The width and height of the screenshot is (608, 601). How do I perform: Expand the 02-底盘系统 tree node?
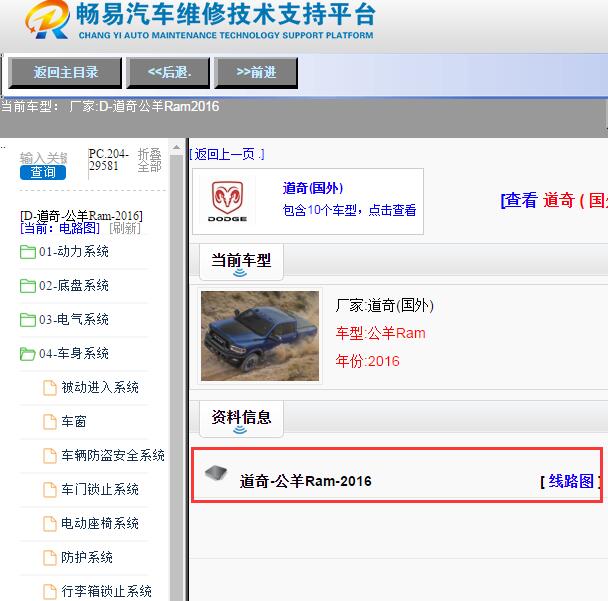point(74,286)
